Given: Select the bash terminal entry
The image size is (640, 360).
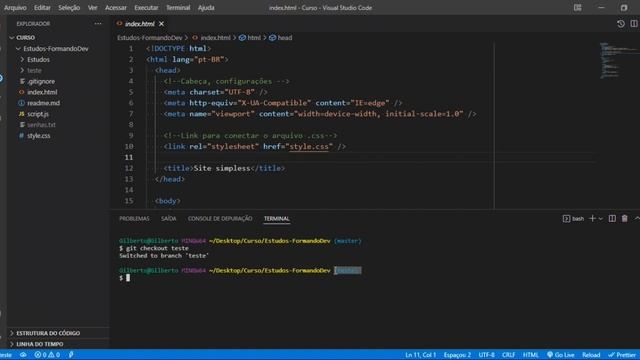Looking at the screenshot, I should click(x=573, y=219).
